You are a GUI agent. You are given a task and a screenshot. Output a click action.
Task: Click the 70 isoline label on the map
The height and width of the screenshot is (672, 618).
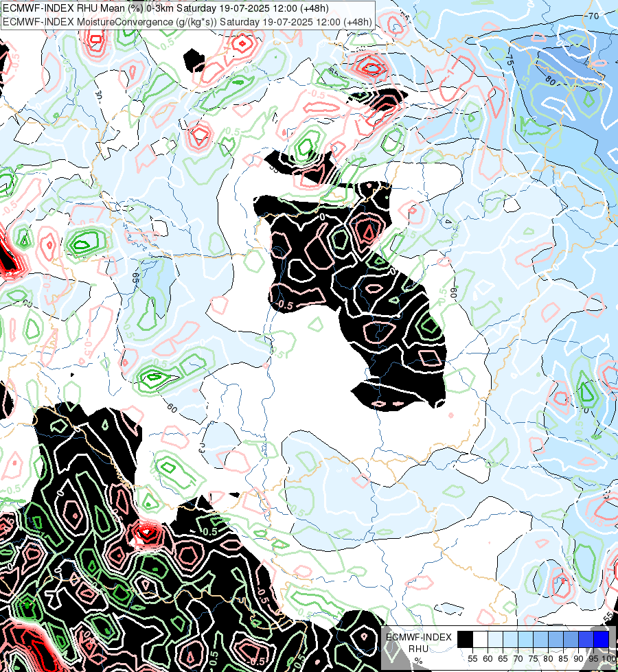pos(593,16)
